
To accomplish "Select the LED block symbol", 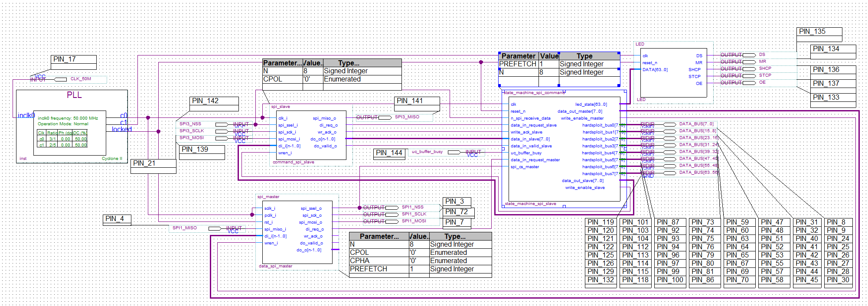I will pos(674,72).
